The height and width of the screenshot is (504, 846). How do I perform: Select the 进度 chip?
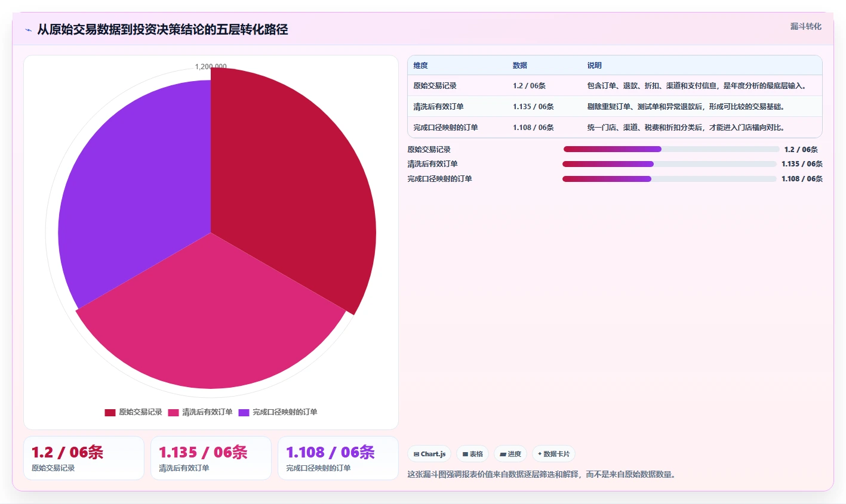pyautogui.click(x=510, y=454)
